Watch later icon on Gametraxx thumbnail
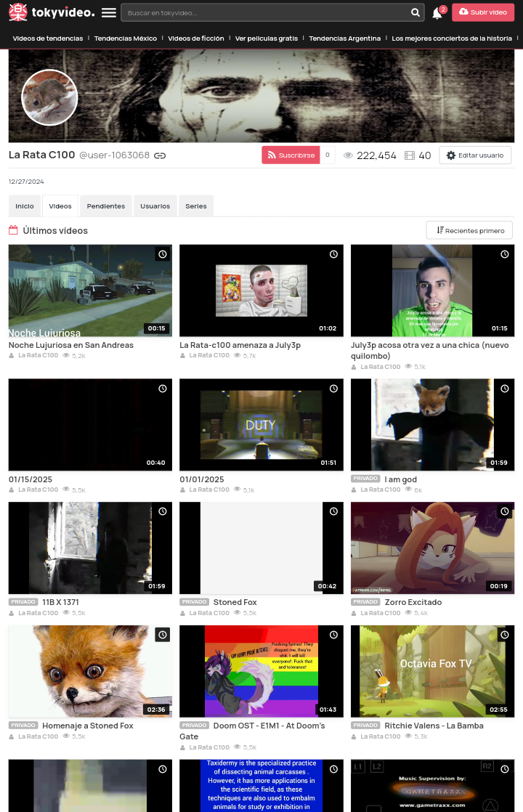The width and height of the screenshot is (523, 812). tap(504, 770)
